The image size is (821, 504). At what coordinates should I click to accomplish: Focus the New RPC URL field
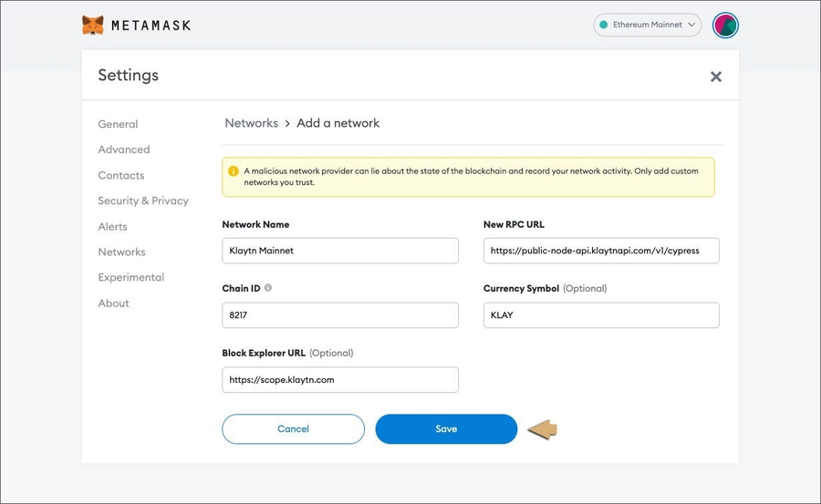[601, 251]
